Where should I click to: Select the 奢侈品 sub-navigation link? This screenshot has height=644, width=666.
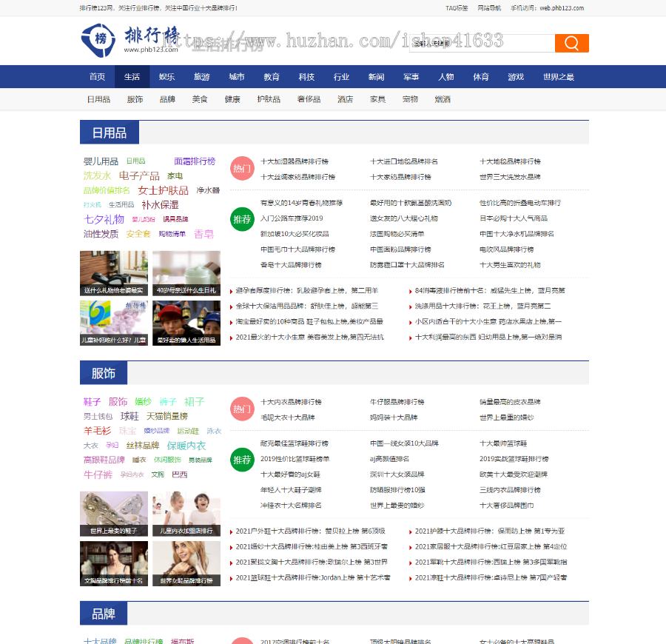[309, 99]
